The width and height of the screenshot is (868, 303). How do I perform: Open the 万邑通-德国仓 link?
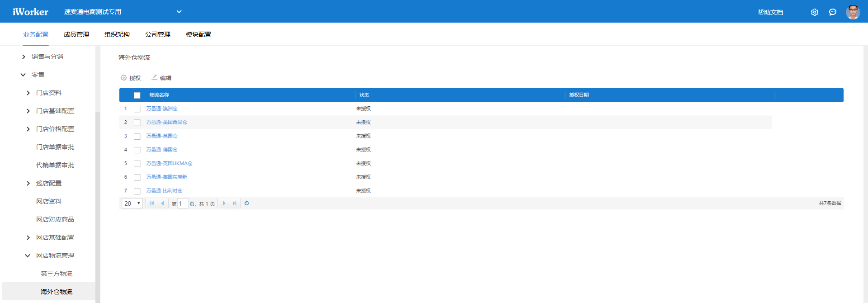click(x=162, y=150)
